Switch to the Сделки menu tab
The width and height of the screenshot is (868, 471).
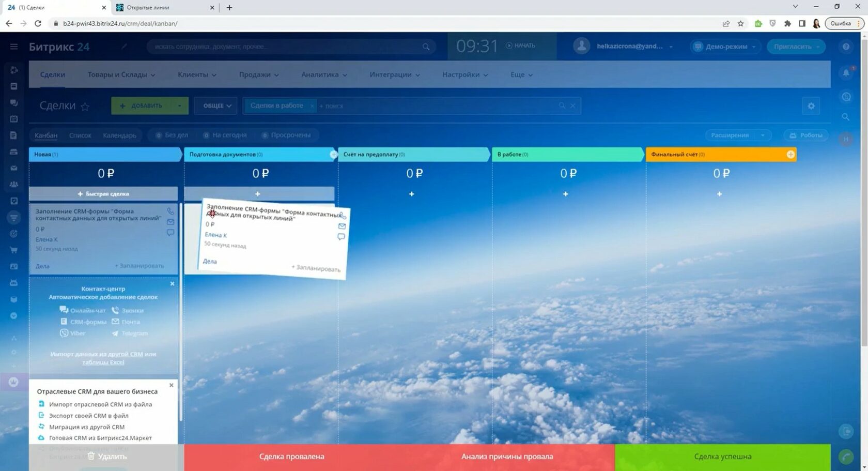(53, 74)
